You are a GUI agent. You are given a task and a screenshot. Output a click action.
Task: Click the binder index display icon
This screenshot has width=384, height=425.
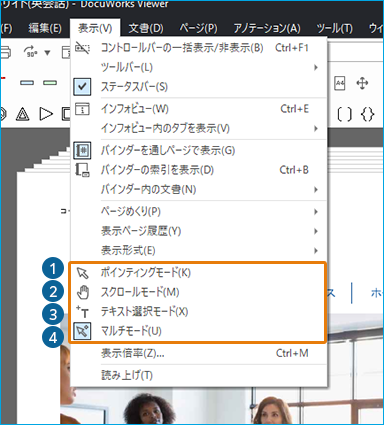click(x=82, y=170)
